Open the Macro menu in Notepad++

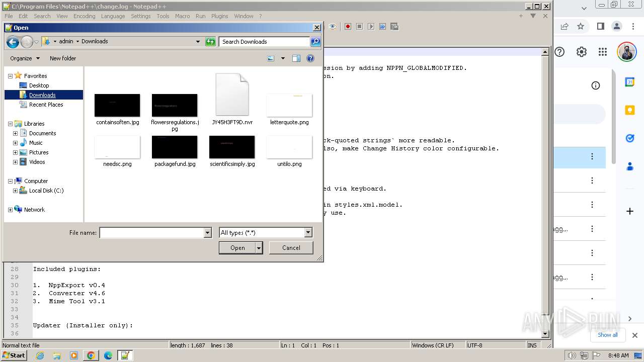(x=182, y=16)
